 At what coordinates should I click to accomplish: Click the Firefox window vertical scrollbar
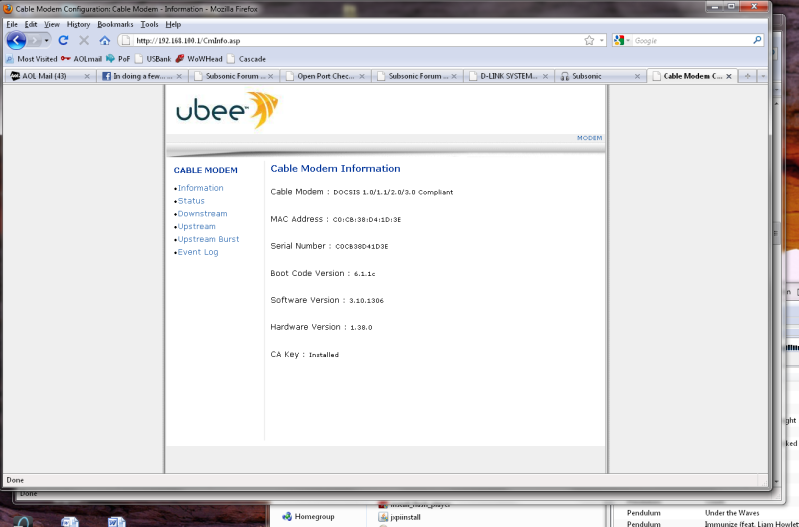pos(777,291)
